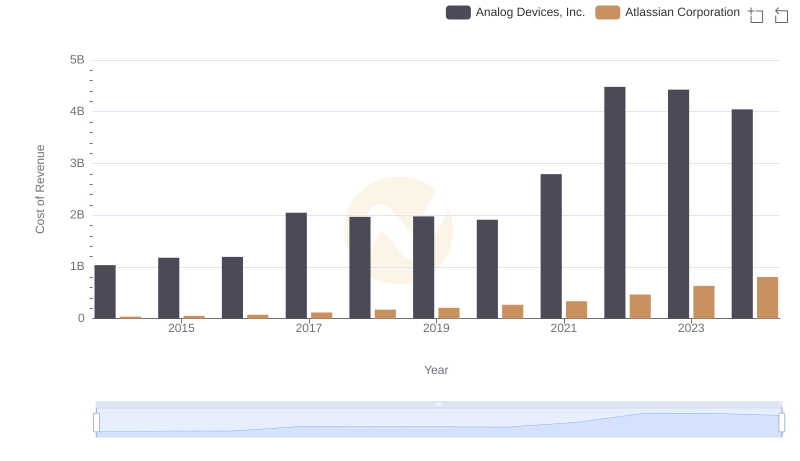This screenshot has height=461, width=800.
Task: Click the zoom area select icon
Action: pyautogui.click(x=756, y=15)
